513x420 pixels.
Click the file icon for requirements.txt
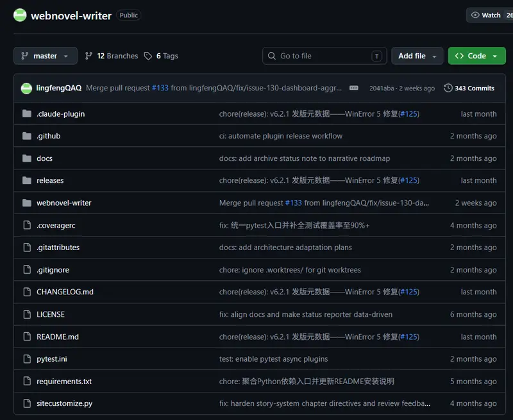(x=27, y=381)
